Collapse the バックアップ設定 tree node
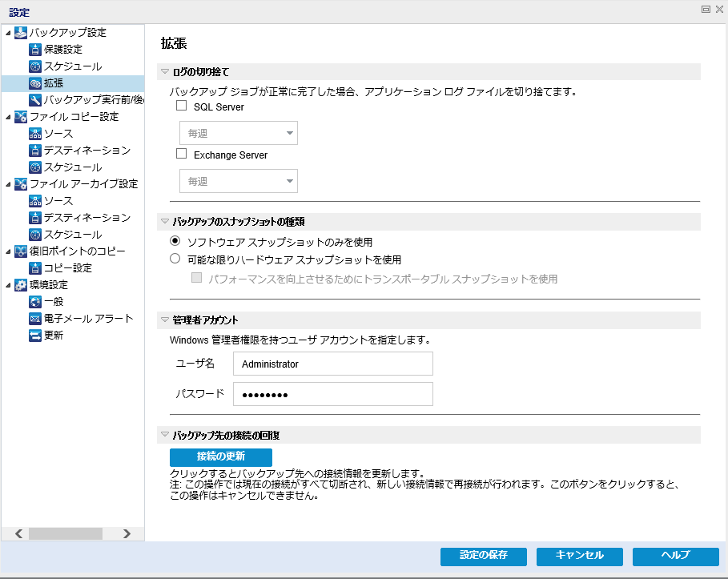Screen dimensions: 728x579 point(6,33)
